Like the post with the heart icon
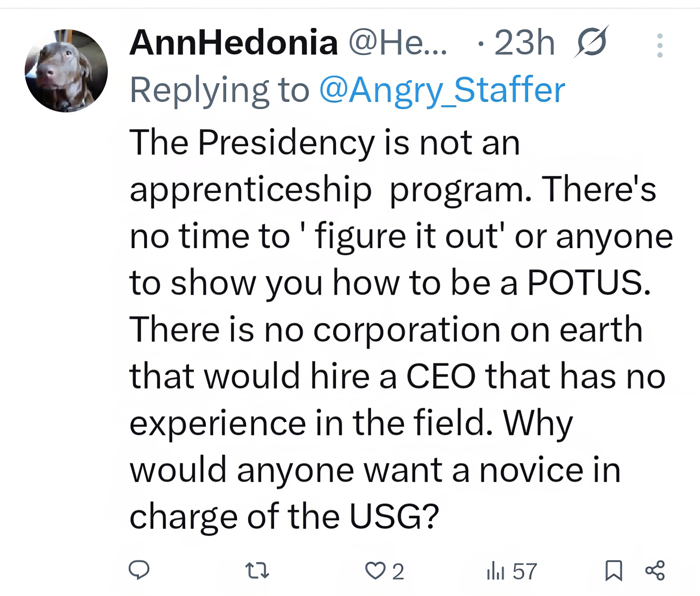 pyautogui.click(x=375, y=571)
